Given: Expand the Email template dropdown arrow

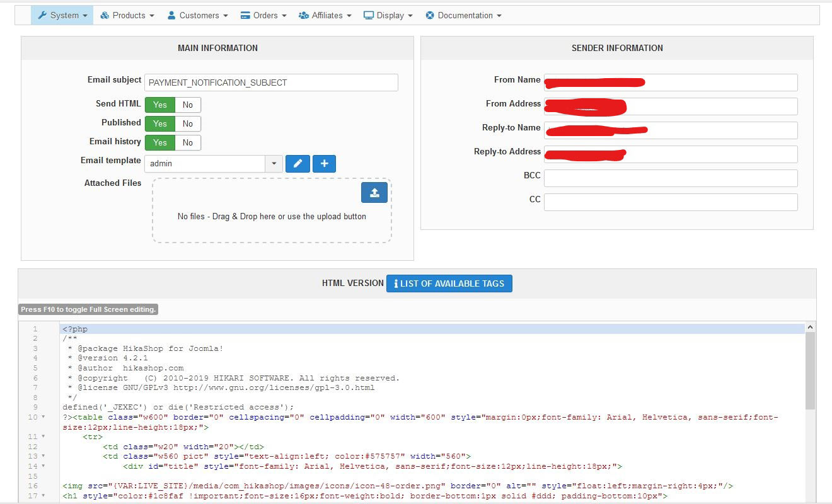Looking at the screenshot, I should pyautogui.click(x=274, y=164).
